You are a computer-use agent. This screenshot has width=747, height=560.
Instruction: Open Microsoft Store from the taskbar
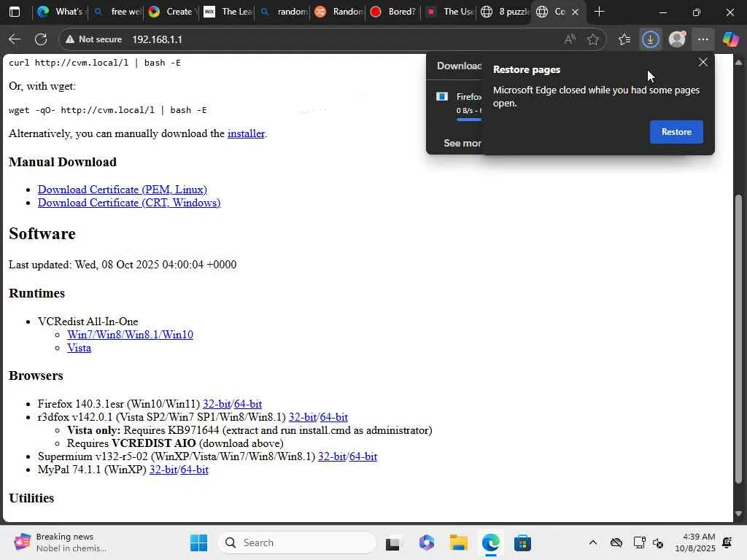(522, 542)
